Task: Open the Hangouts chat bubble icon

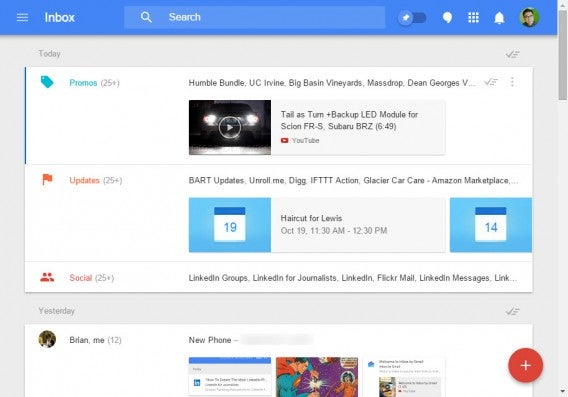Action: pyautogui.click(x=447, y=17)
